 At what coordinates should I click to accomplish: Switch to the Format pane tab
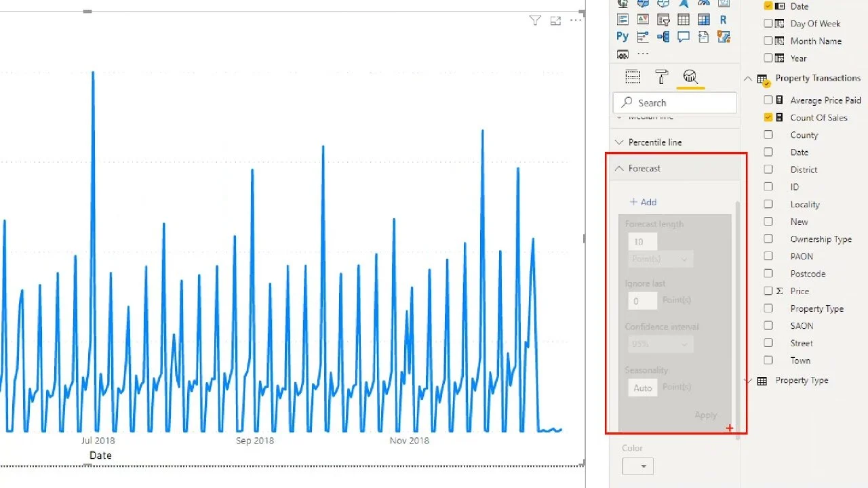pos(661,76)
